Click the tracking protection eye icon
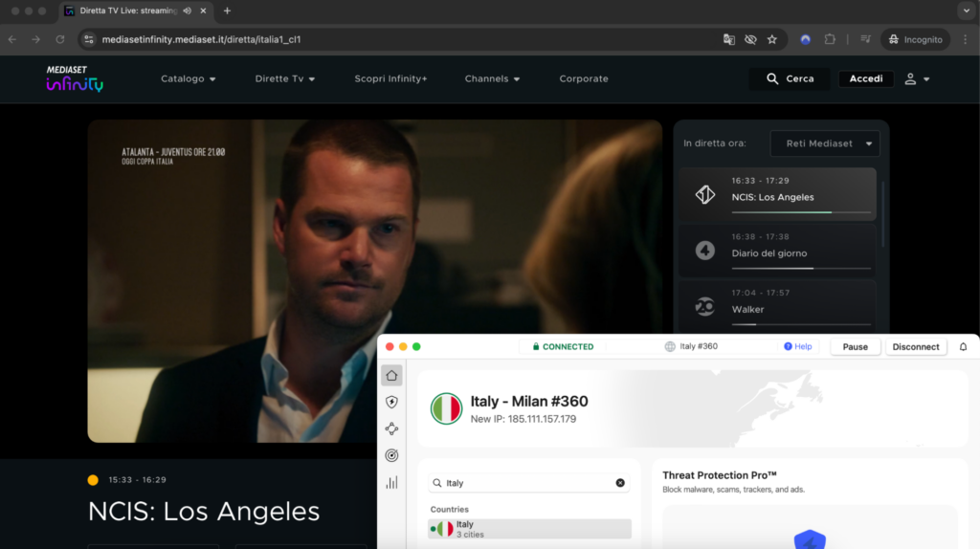Viewport: 980px width, 549px height. 750,39
